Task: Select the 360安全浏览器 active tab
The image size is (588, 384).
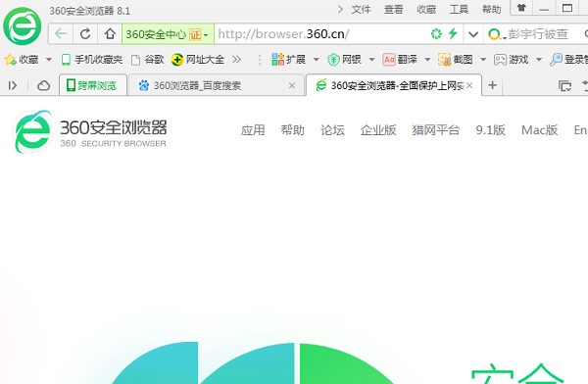Action: click(x=394, y=85)
